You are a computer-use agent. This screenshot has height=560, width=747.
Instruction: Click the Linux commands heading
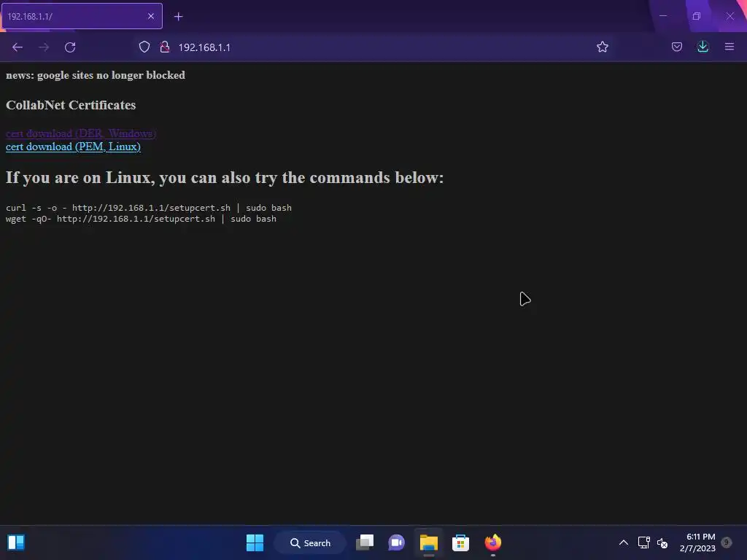(225, 178)
